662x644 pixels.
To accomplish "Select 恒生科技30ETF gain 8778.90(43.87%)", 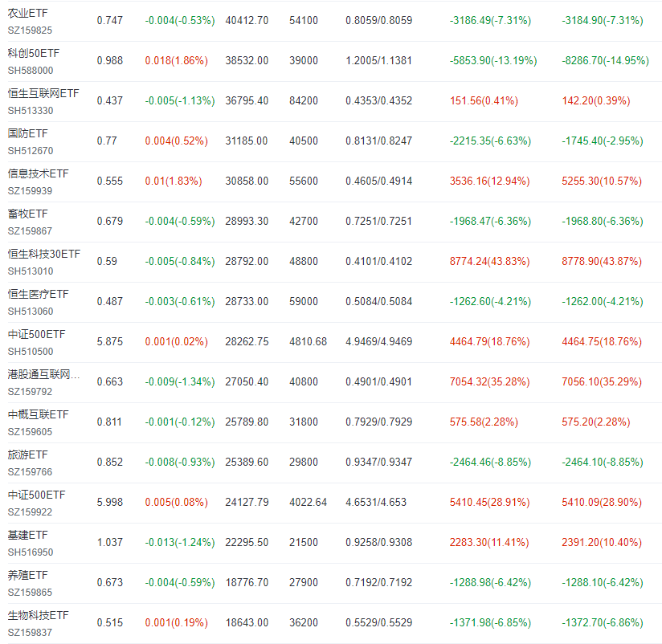I will tap(602, 261).
